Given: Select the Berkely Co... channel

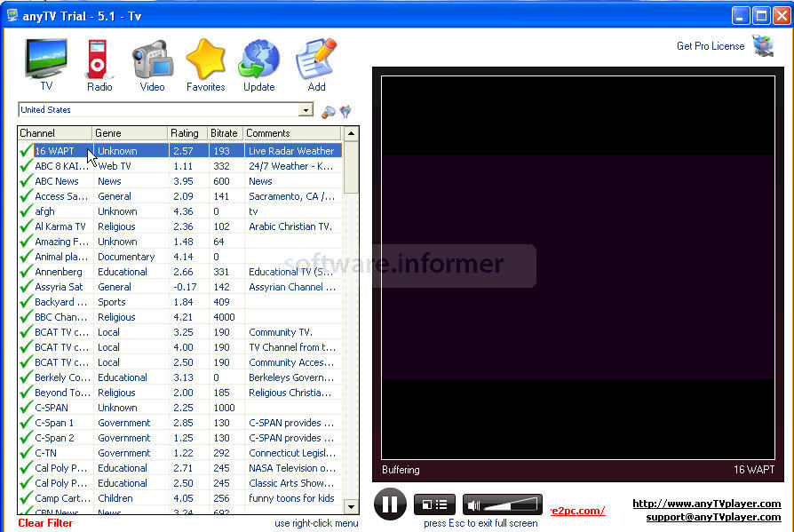Looking at the screenshot, I should pyautogui.click(x=180, y=377).
